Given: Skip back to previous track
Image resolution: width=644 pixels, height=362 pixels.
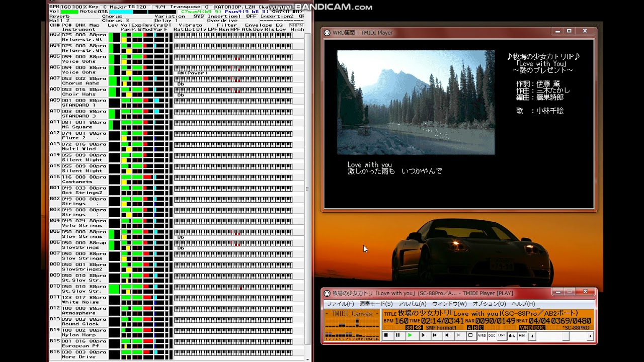Looking at the screenshot, I should [446, 335].
